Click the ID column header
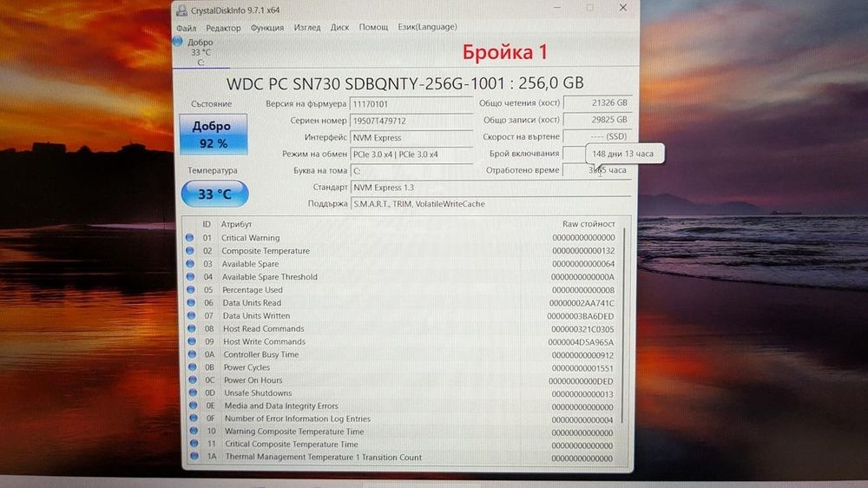 207,224
